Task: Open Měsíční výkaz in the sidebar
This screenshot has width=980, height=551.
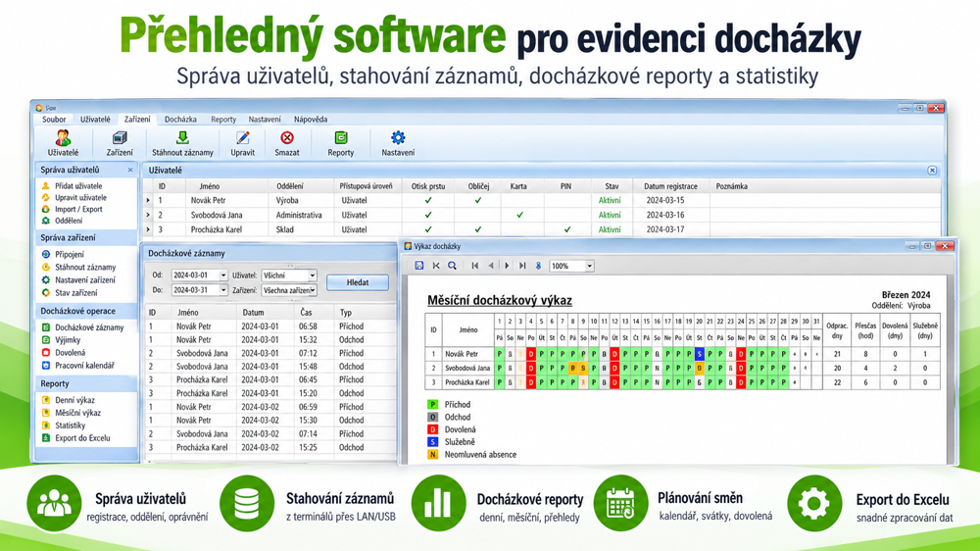Action: [77, 413]
